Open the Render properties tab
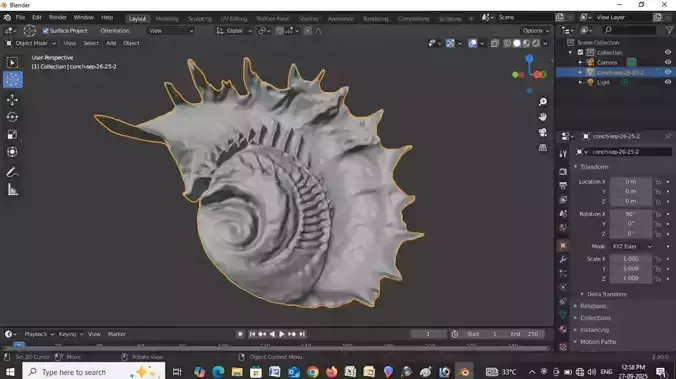The image size is (676, 379). point(563,172)
